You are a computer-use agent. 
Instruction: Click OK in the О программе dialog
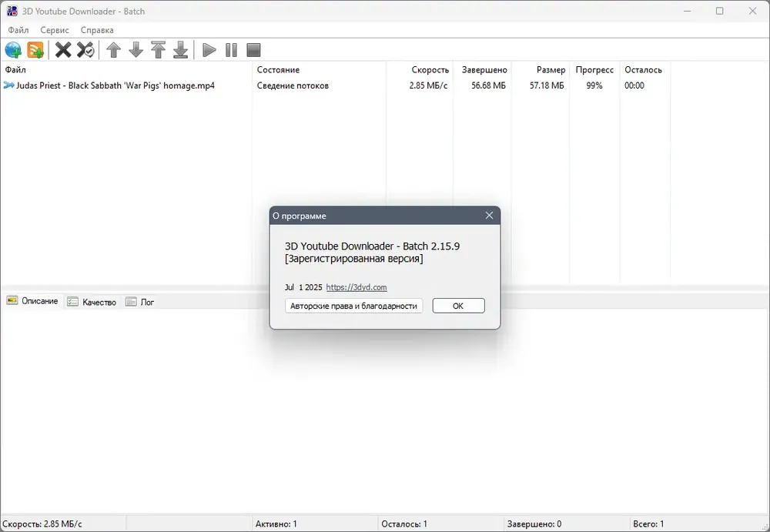[x=458, y=306]
